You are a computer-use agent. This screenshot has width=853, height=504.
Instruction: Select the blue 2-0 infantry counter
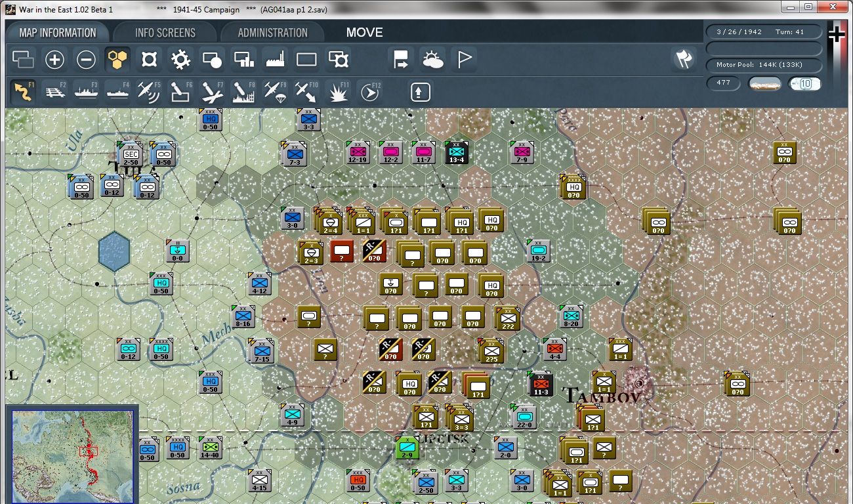505,448
